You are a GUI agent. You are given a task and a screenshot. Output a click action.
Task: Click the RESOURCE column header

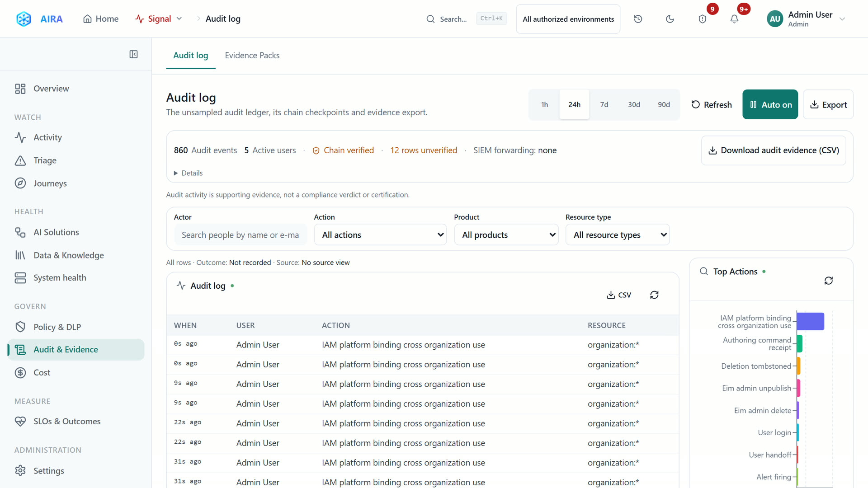tap(607, 325)
